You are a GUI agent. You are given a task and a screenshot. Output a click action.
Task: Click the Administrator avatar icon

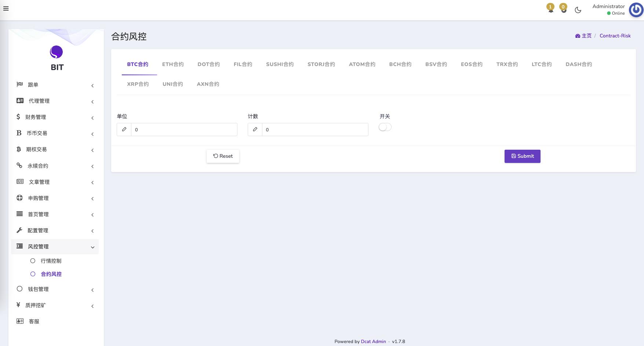point(636,10)
